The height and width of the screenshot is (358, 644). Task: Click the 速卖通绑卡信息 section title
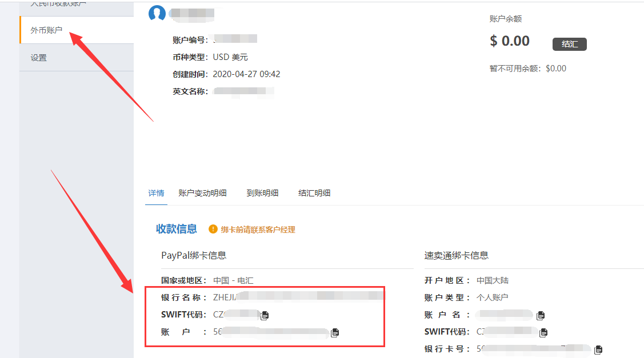[x=457, y=255]
